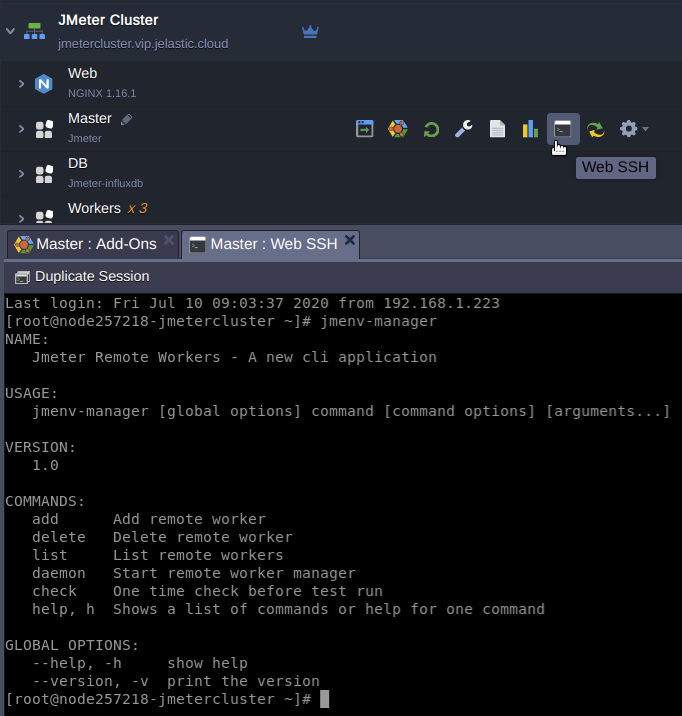This screenshot has height=716, width=682.
Task: Close the Master : Web SSH tab
Action: [x=350, y=240]
